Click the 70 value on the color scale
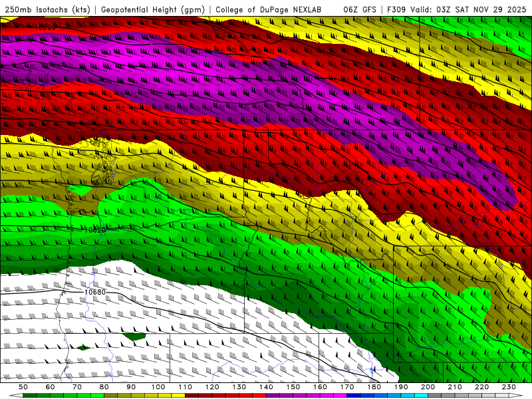532x399 pixels. 77,387
